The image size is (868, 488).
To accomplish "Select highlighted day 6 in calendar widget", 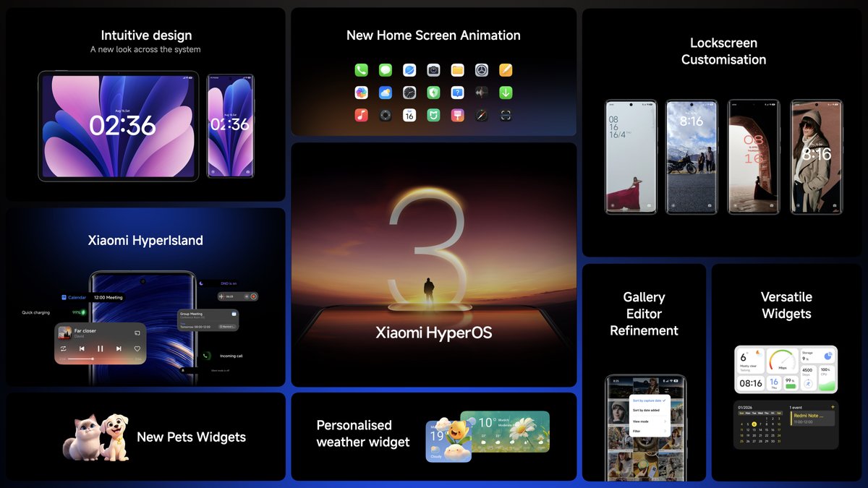I will (x=754, y=424).
